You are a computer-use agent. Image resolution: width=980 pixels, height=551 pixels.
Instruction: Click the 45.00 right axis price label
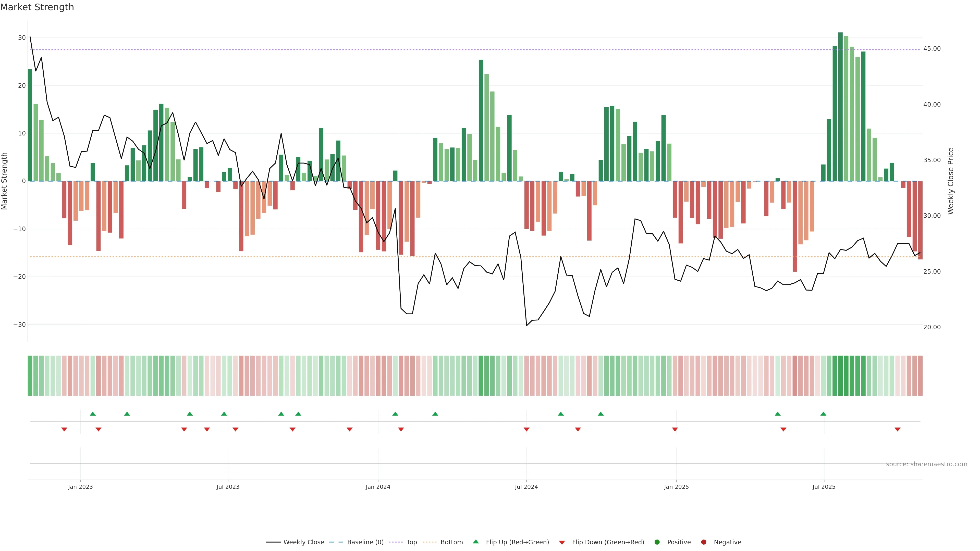point(932,49)
